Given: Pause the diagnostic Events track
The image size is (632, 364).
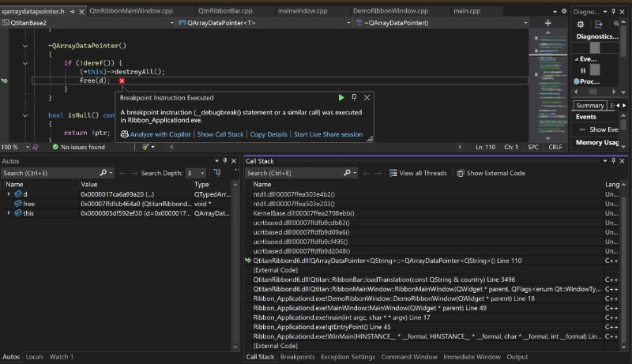Looking at the screenshot, I should tap(583, 70).
